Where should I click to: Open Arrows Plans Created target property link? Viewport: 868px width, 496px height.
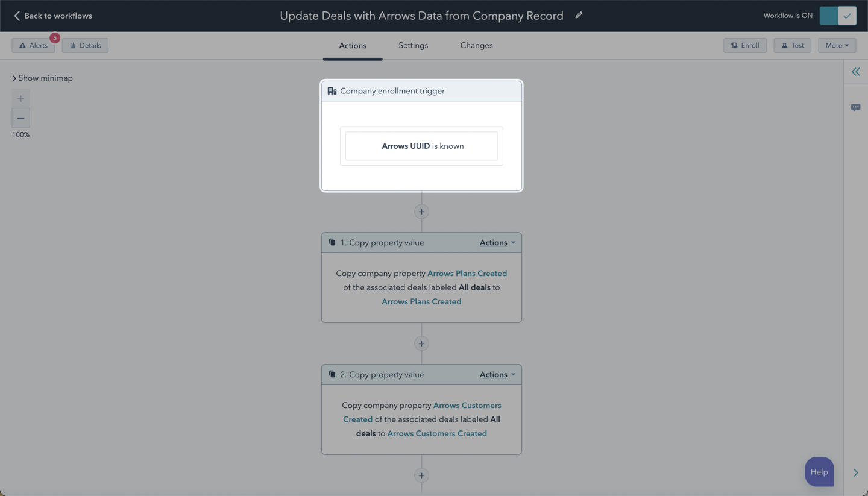(421, 301)
